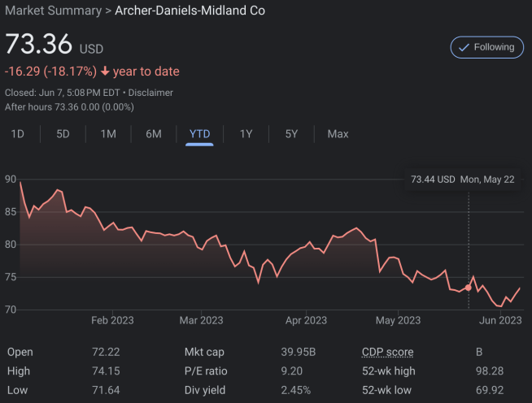Click the 52-wk low label

[x=386, y=390]
